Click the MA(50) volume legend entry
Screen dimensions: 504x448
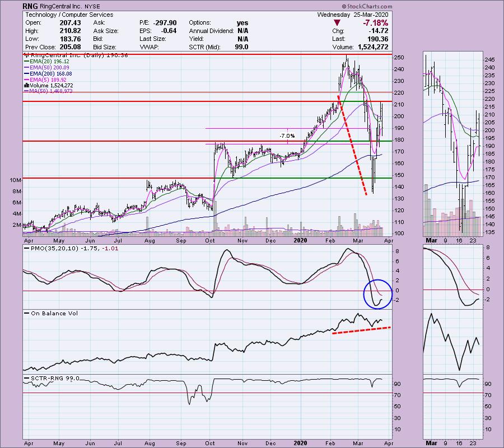point(48,91)
